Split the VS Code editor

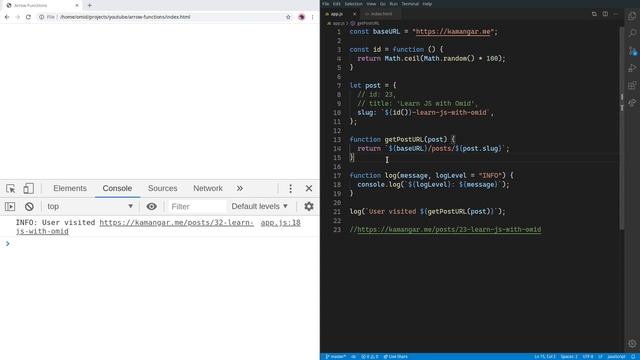pyautogui.click(x=605, y=14)
